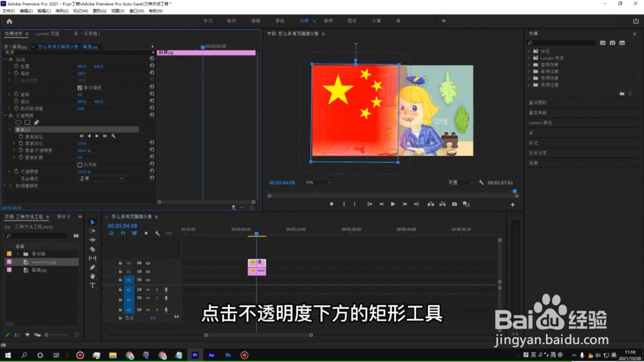Select the ellipse mask tool under opacity
Screen dimensions: 644x362
click(x=19, y=122)
